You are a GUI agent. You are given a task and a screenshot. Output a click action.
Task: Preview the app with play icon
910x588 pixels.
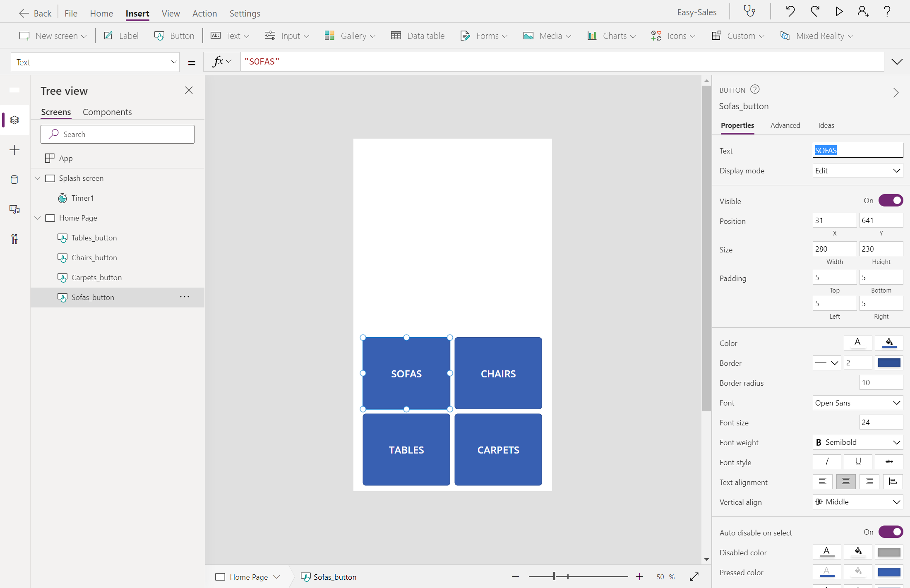pos(839,12)
